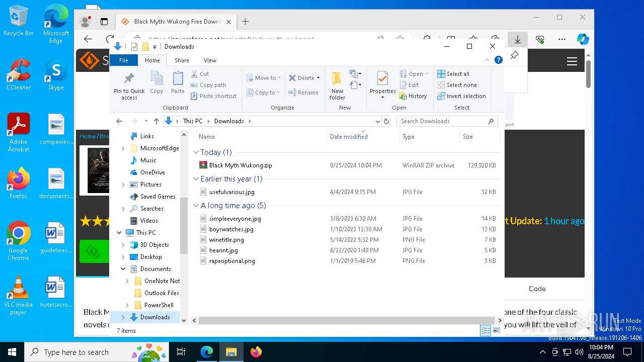Click the Copilot icon in Edge
The height and width of the screenshot is (362, 644).
click(x=583, y=39)
